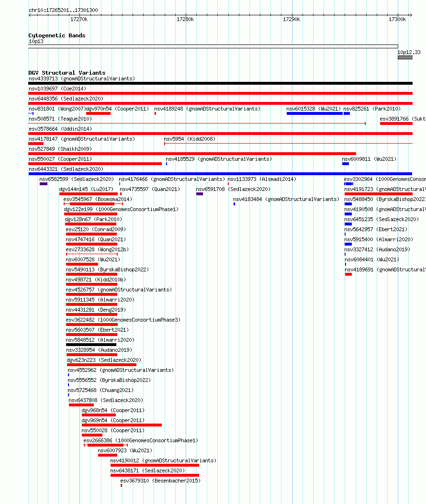Click nsv4431281 (Deng2019) label
Screen dimensions: 426x504
[96, 310]
